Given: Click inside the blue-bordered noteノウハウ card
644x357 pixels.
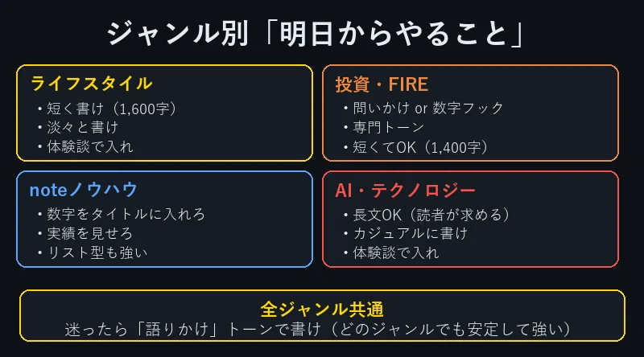Looking at the screenshot, I should pos(164,220).
